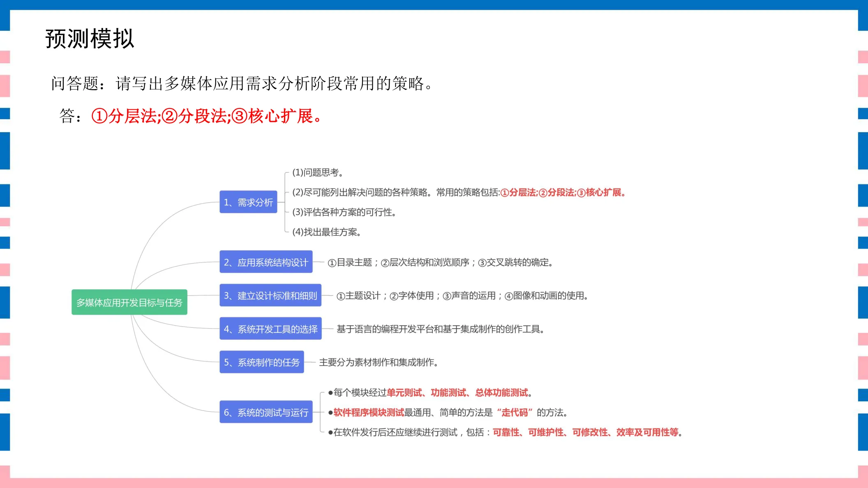
Task: Select the node 3、建立设计标准和细则
Action: pyautogui.click(x=270, y=295)
